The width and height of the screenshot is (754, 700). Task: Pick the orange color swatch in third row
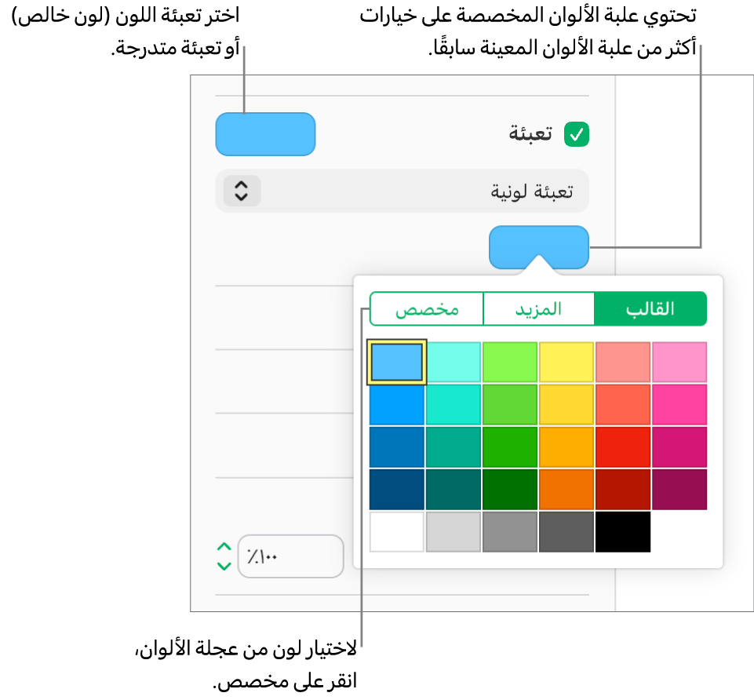(566, 447)
